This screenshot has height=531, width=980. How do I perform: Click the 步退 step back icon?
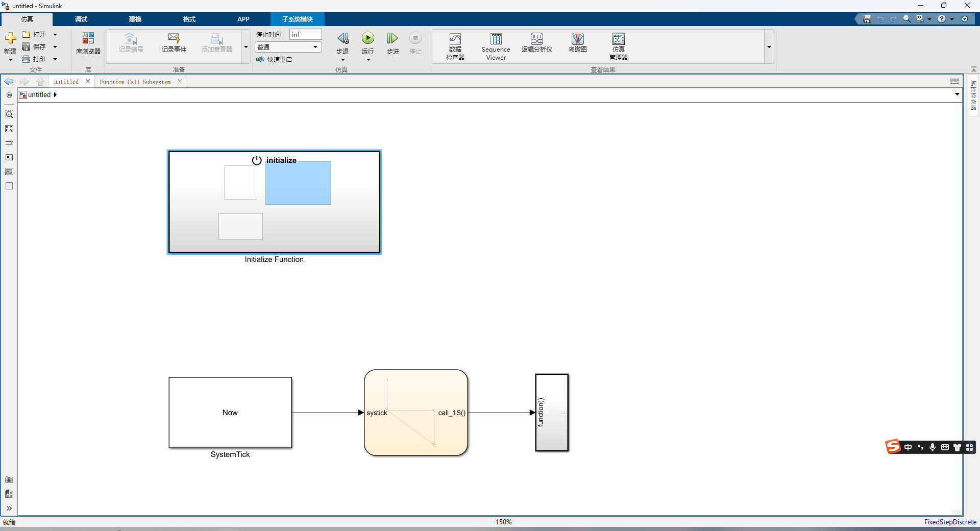point(342,38)
